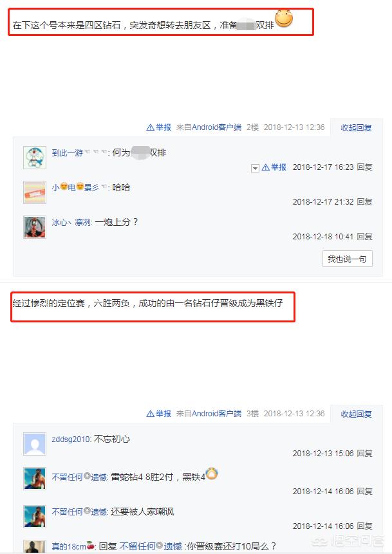The width and height of the screenshot is (392, 554).
Task: Click the 我也说一句 button
Action: pos(347,259)
